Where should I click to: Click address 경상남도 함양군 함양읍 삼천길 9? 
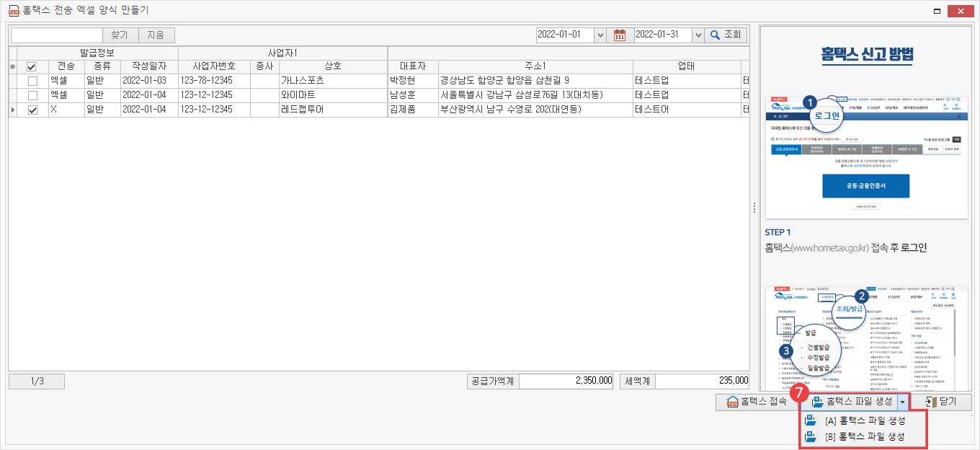[535, 81]
